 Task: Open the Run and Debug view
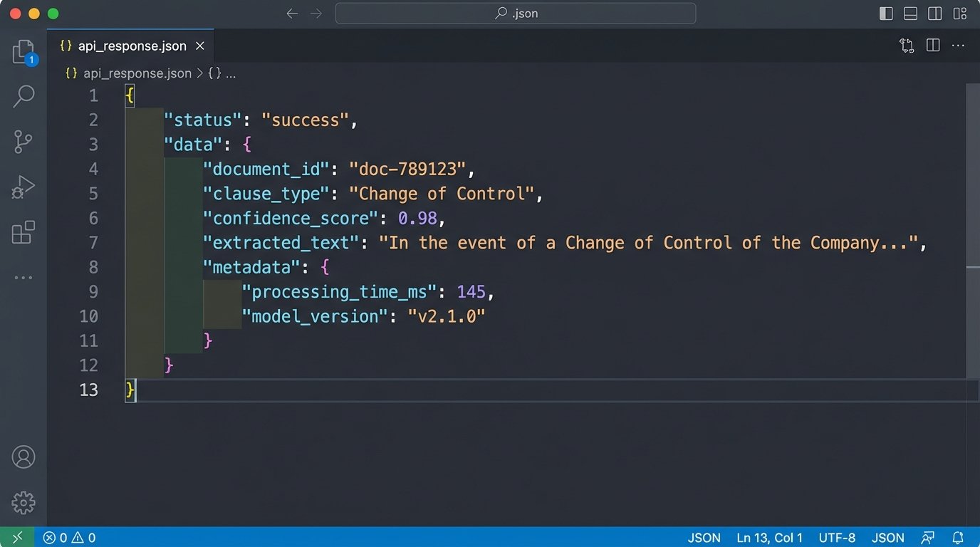click(24, 187)
